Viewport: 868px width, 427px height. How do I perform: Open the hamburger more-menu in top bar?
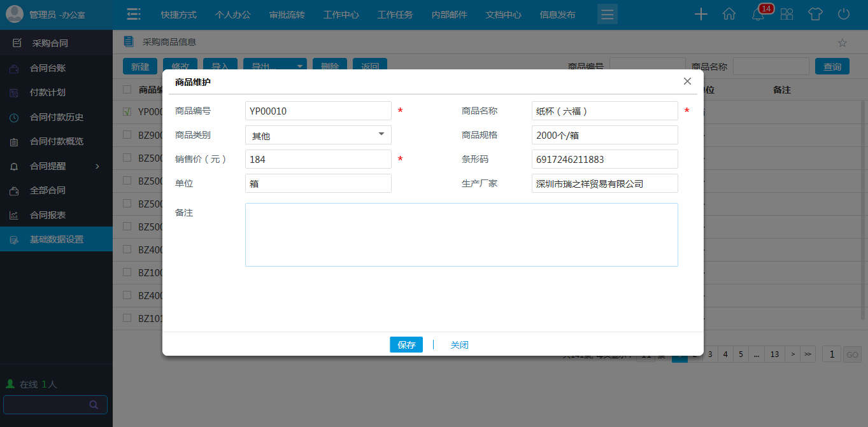(607, 15)
